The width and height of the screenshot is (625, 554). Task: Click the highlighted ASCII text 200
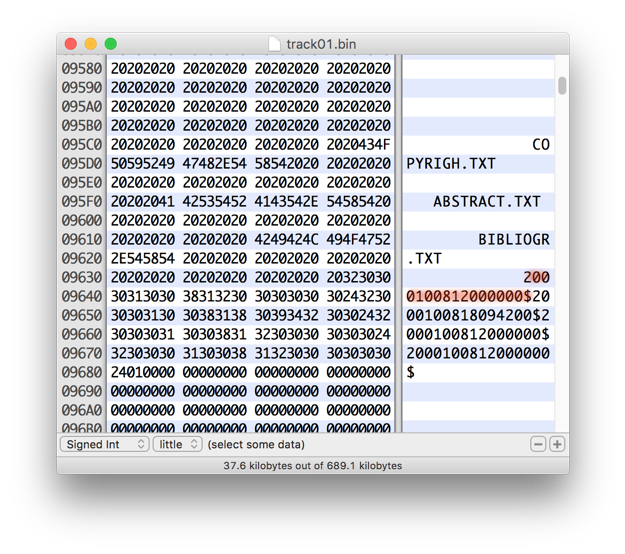tap(537, 277)
